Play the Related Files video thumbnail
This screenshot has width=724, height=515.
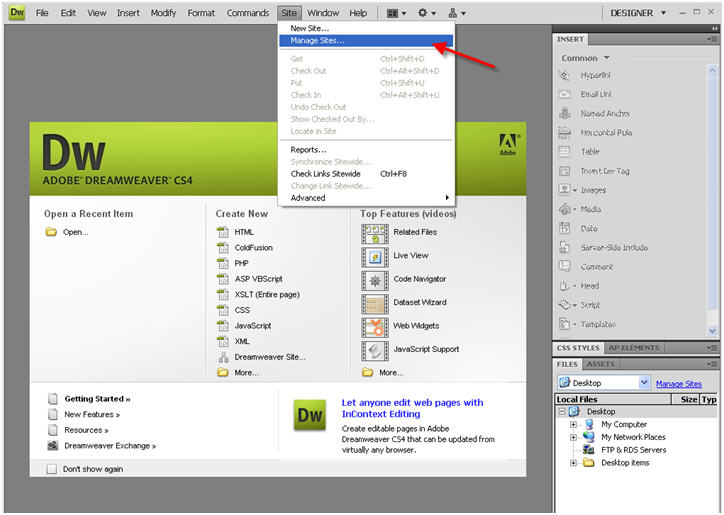[x=374, y=234]
